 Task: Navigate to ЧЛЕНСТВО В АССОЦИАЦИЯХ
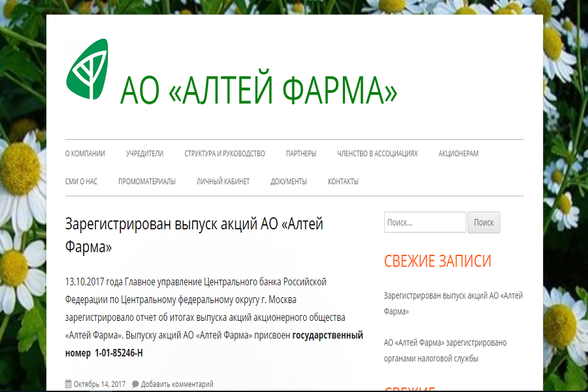pos(377,154)
